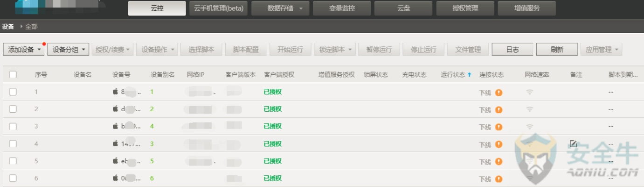
Task: Click the 脚本配置 button
Action: (x=246, y=50)
